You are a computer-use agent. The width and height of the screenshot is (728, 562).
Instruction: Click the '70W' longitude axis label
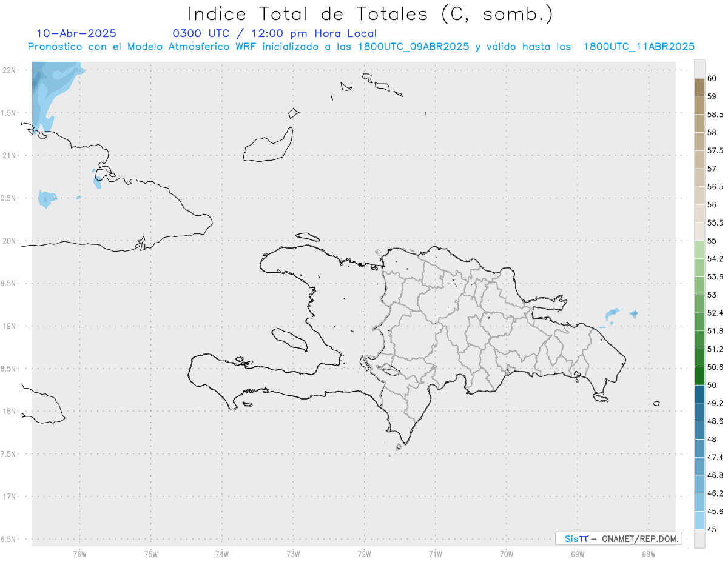point(506,554)
